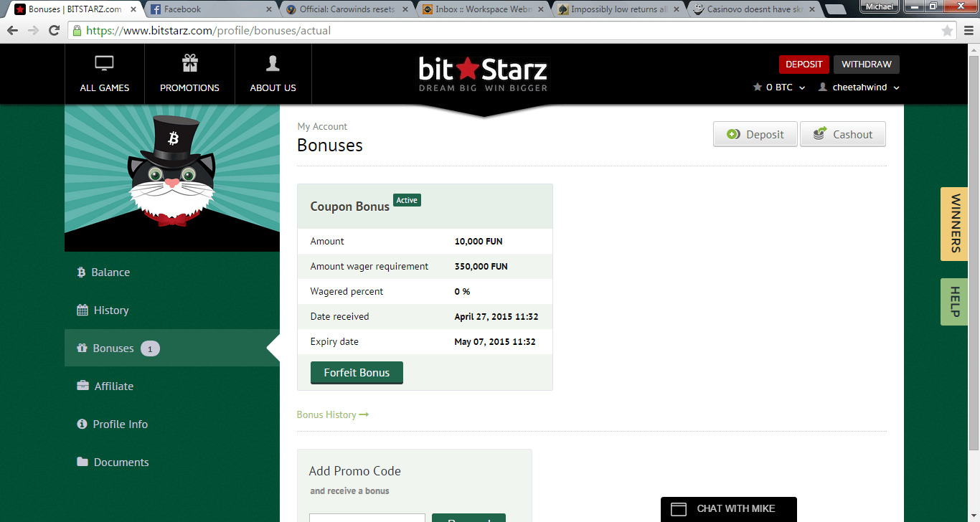Click the History calendar icon
The height and width of the screenshot is (522, 980).
(83, 310)
